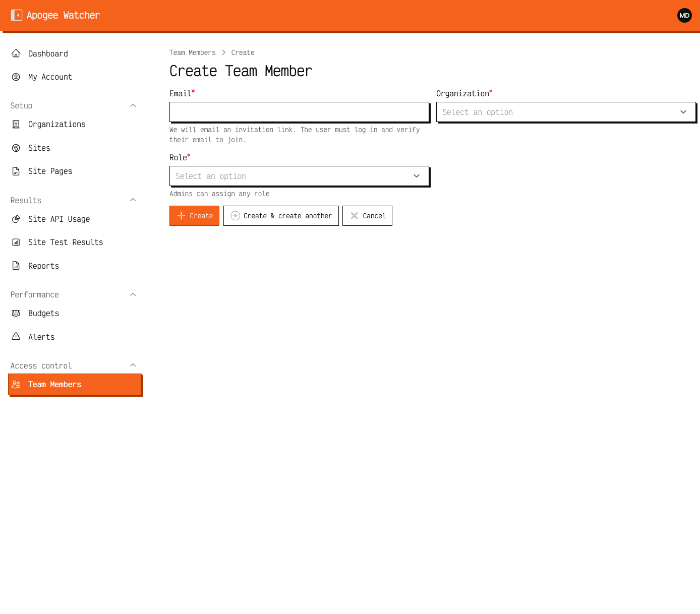
Task: Open Site API Usage page
Action: [x=75, y=219]
